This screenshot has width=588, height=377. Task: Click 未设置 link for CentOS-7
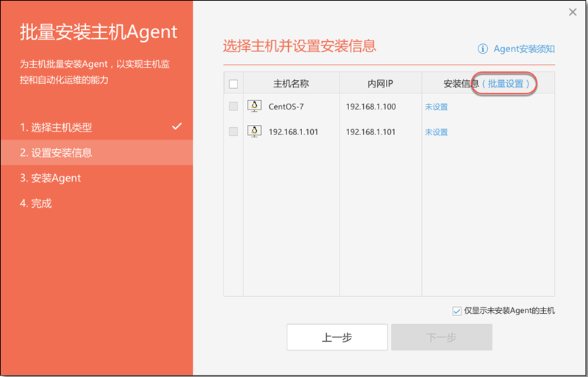[436, 107]
